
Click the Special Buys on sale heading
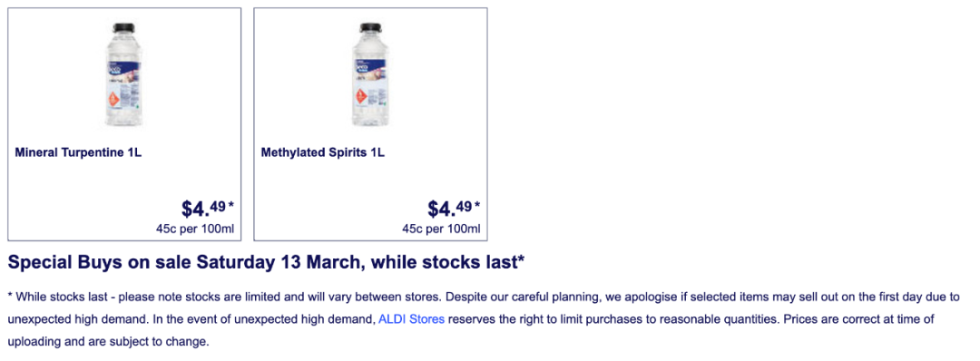[x=266, y=263]
